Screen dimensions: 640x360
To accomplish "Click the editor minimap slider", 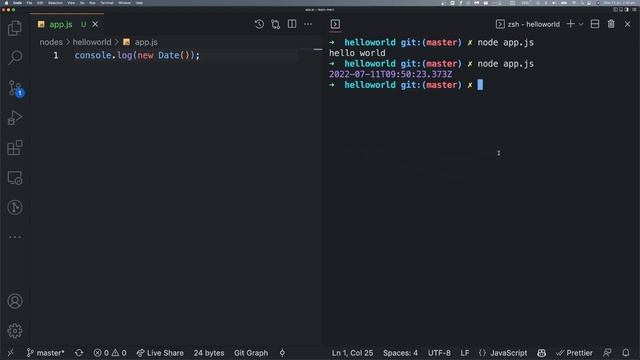I will point(318,49).
